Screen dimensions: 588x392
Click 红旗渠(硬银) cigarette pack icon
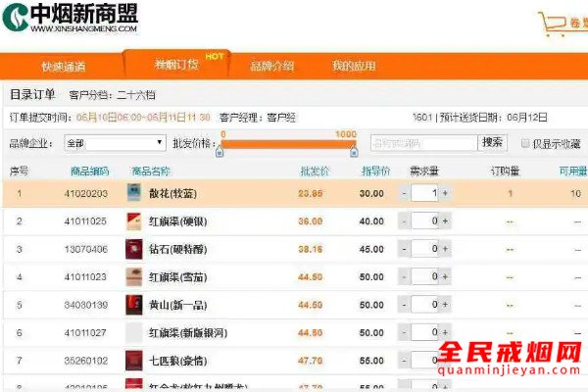click(134, 220)
